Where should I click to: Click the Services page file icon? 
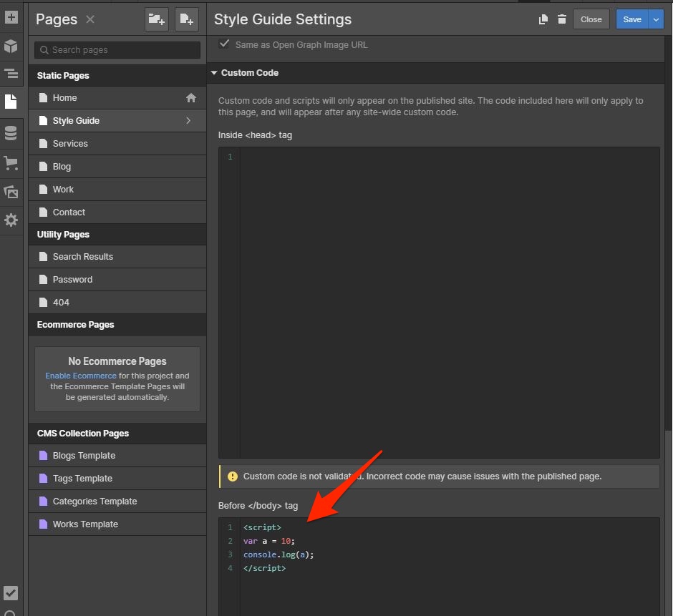pos(44,144)
